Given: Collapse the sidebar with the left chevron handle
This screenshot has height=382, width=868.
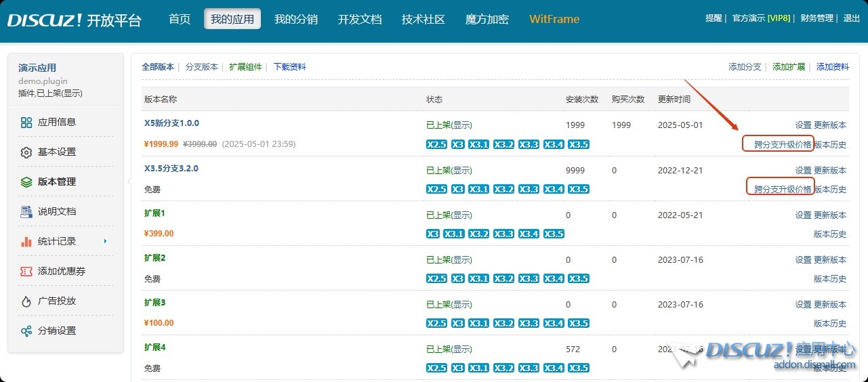Looking at the screenshot, I should pos(129,182).
